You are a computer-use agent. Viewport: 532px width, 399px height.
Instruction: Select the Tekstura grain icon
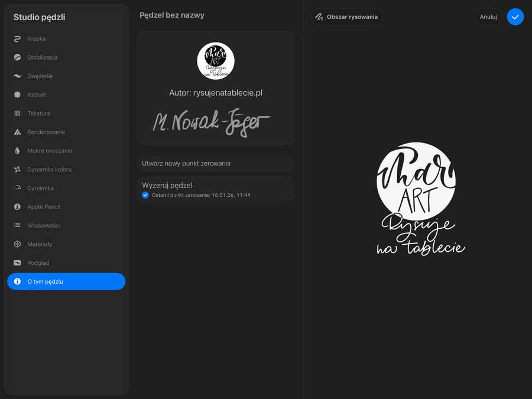click(x=17, y=113)
